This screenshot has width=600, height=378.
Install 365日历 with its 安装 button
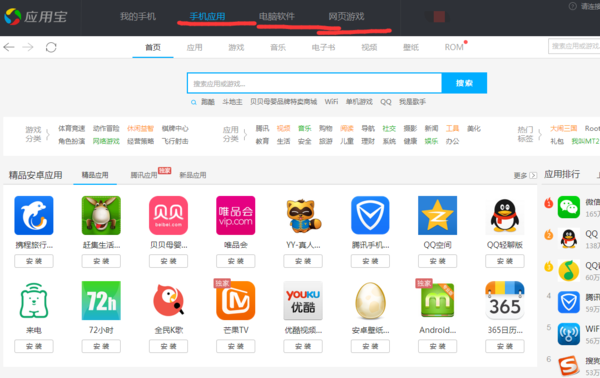(x=505, y=346)
